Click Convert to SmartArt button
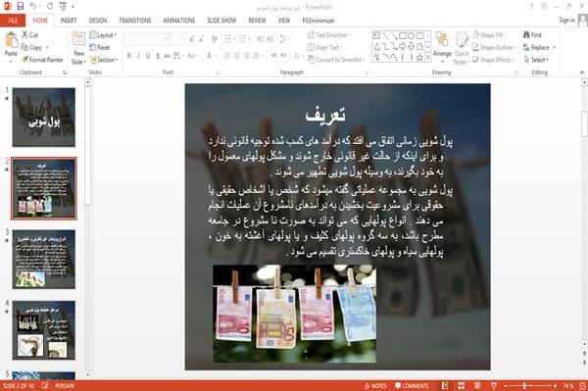588x391 pixels. [336, 60]
